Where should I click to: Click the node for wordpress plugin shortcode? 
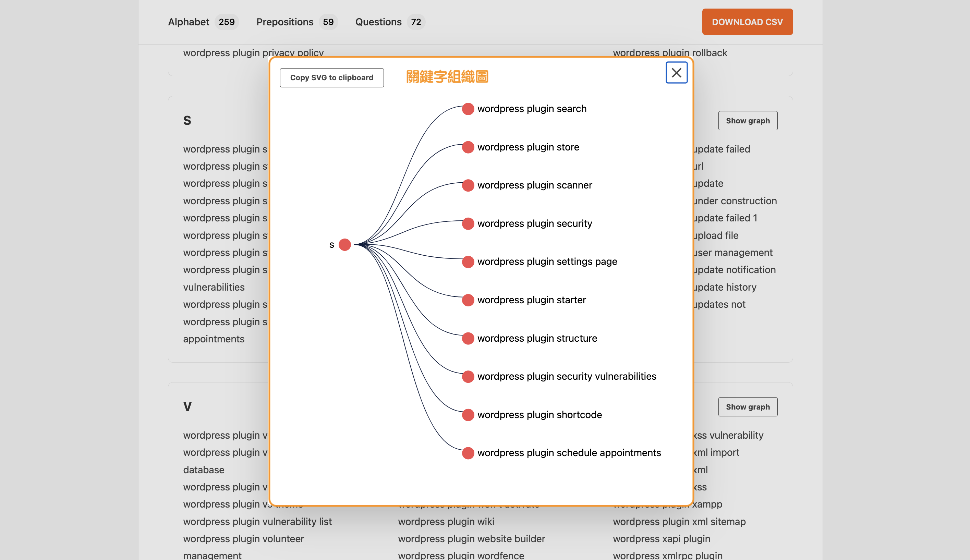pos(468,415)
